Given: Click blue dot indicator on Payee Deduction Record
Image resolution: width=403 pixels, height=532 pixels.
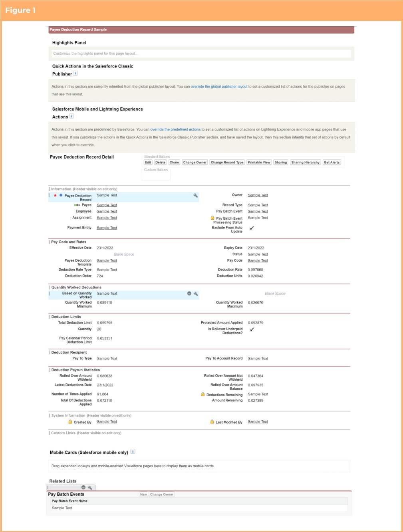Looking at the screenshot, I should click(61, 195).
